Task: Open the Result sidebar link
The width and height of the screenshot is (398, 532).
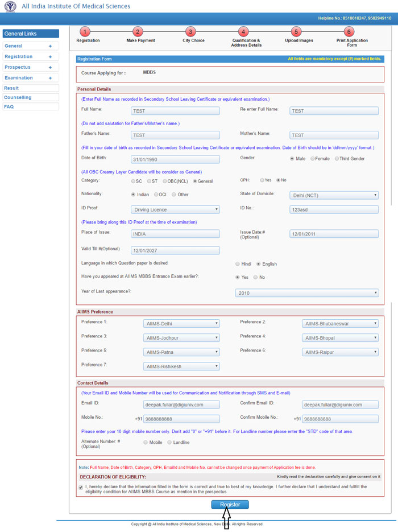Action: (x=31, y=88)
